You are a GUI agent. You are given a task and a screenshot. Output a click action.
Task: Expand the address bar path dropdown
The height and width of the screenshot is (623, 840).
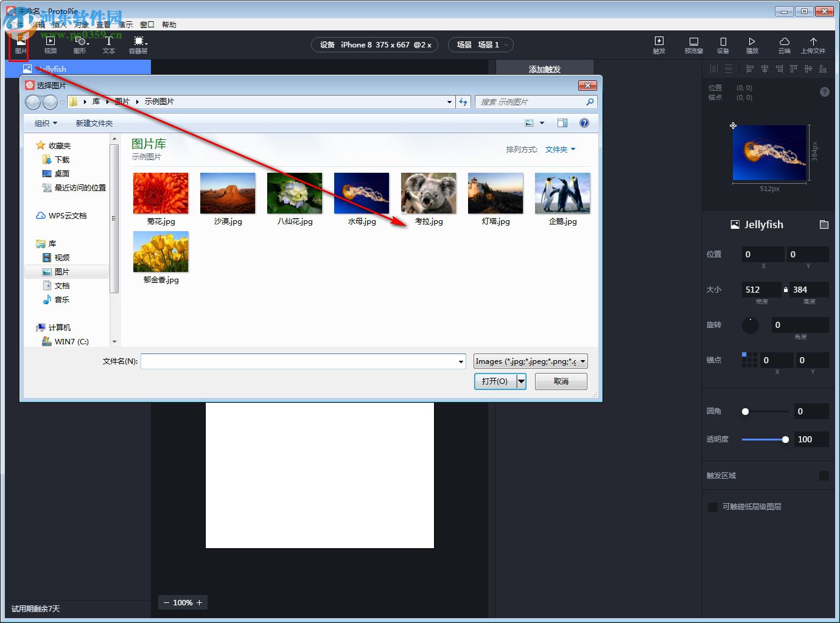pos(449,102)
